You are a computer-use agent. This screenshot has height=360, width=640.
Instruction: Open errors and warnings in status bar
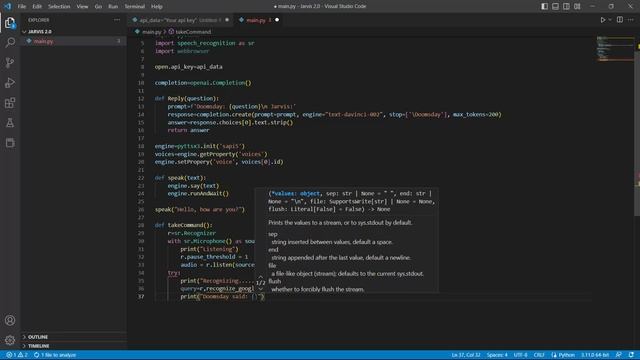pyautogui.click(x=17, y=355)
